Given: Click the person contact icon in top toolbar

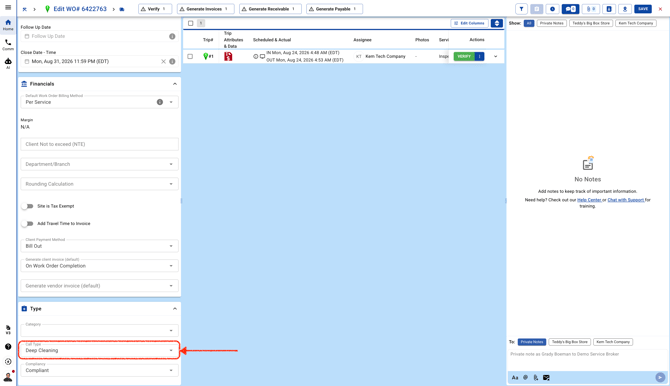Looking at the screenshot, I should [625, 9].
